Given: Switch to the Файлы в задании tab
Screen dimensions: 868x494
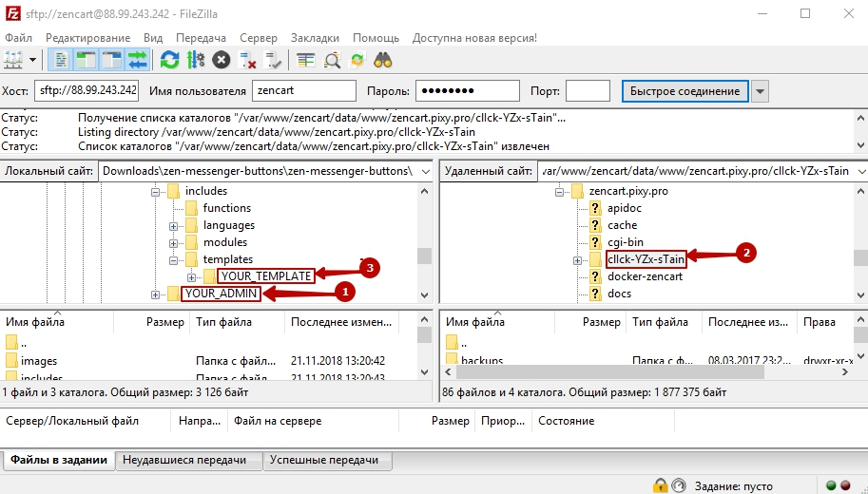Looking at the screenshot, I should click(x=59, y=460).
